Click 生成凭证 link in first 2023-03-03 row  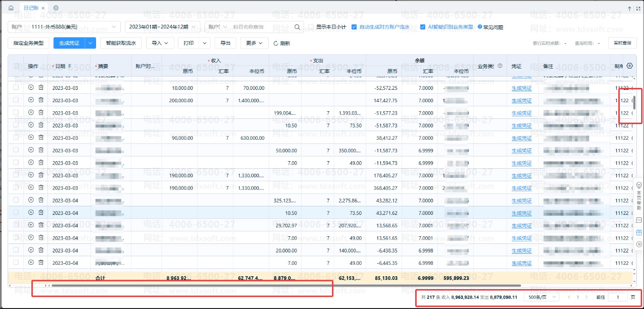(521, 88)
